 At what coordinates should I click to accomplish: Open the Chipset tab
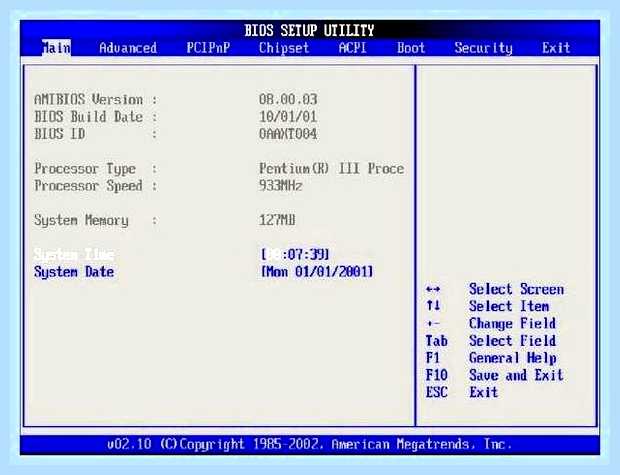[284, 48]
